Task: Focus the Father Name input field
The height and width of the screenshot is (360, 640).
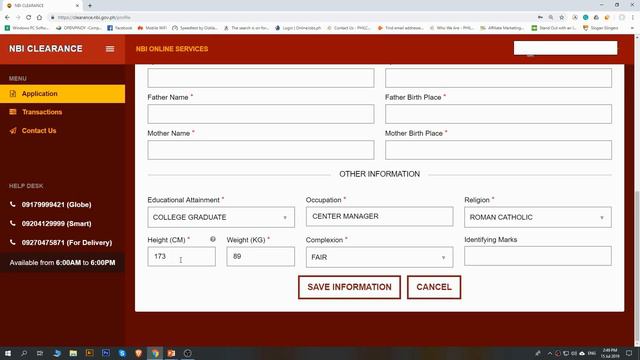Action: coord(260,114)
